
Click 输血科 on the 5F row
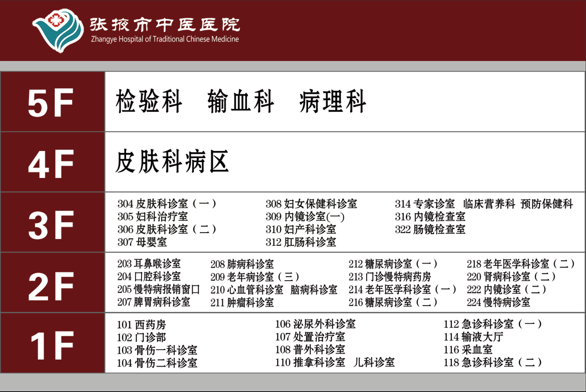[x=241, y=102]
